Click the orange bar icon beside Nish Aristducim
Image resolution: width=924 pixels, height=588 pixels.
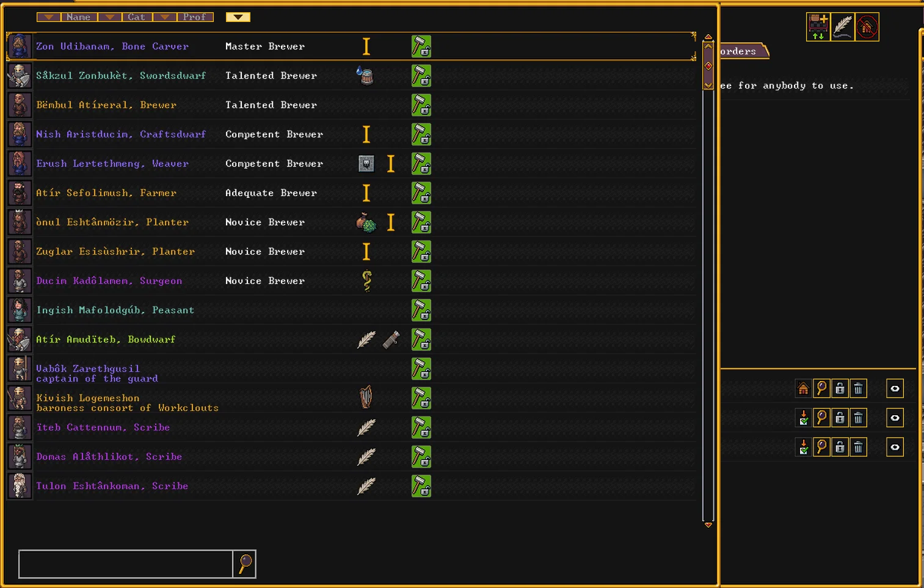[366, 134]
